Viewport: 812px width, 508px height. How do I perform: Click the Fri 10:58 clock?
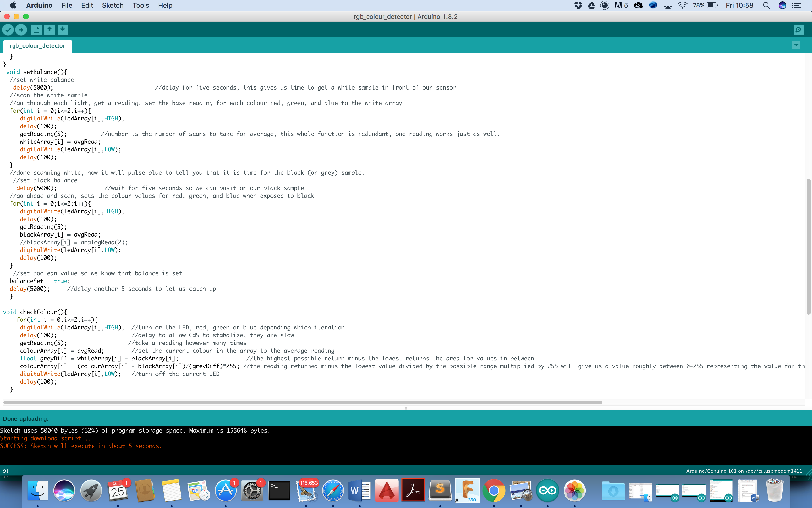739,5
